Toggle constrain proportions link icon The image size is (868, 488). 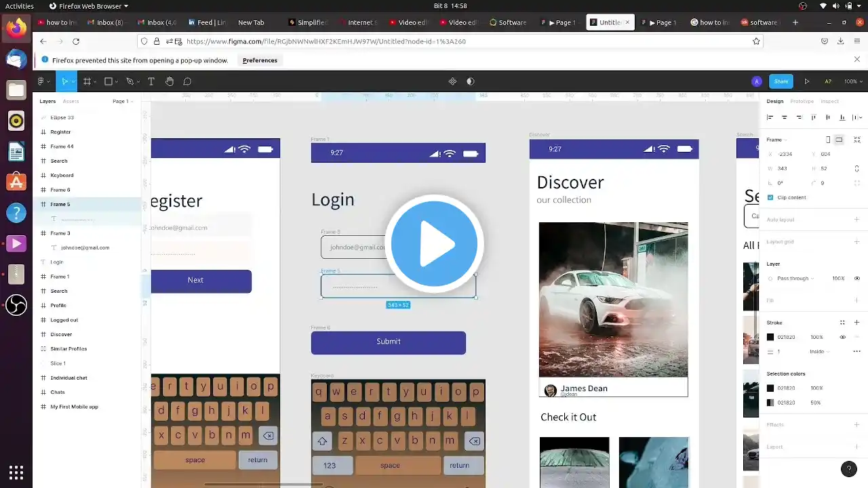coord(857,168)
